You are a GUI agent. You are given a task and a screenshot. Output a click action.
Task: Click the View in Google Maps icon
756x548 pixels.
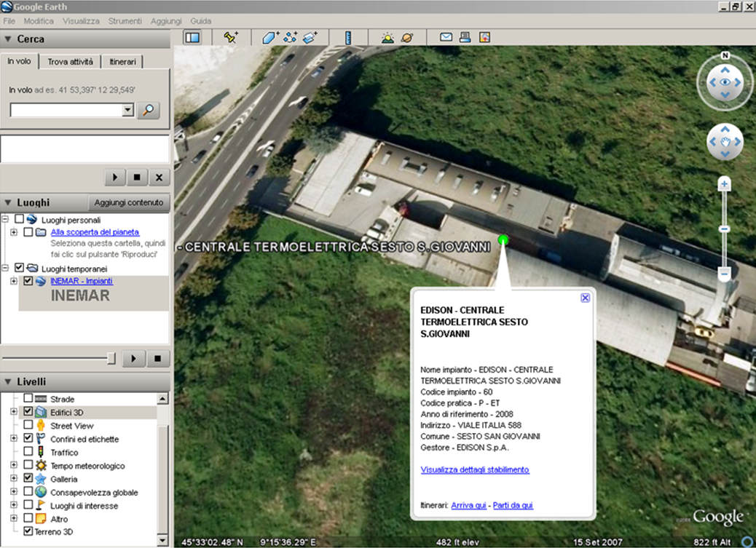click(484, 37)
